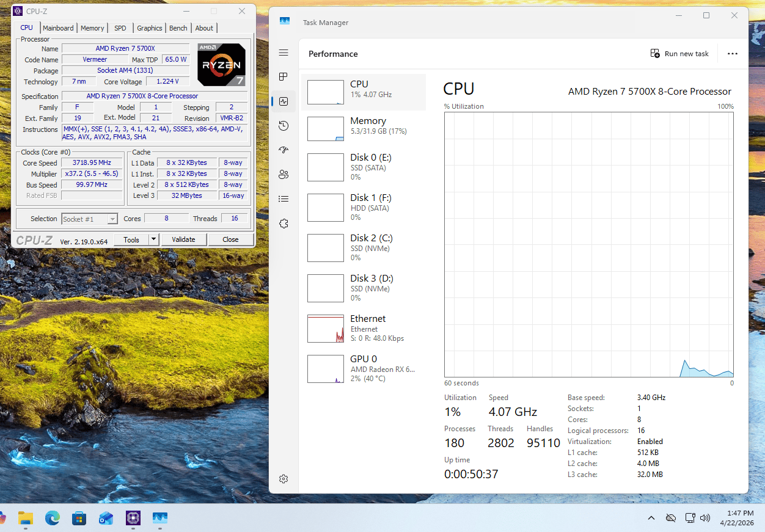Viewport: 765px width, 532px height.
Task: Click the Run new task icon
Action: [x=655, y=54]
